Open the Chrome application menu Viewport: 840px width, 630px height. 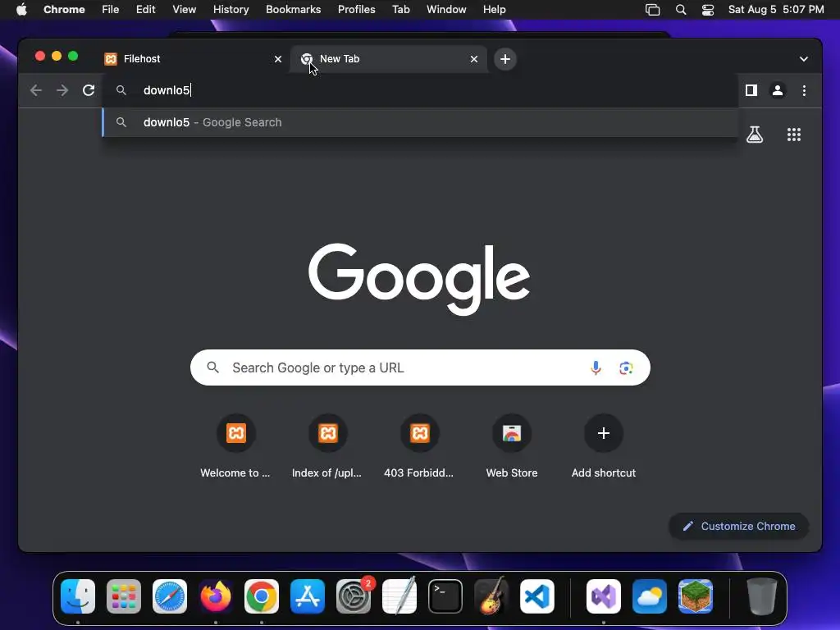(x=64, y=10)
